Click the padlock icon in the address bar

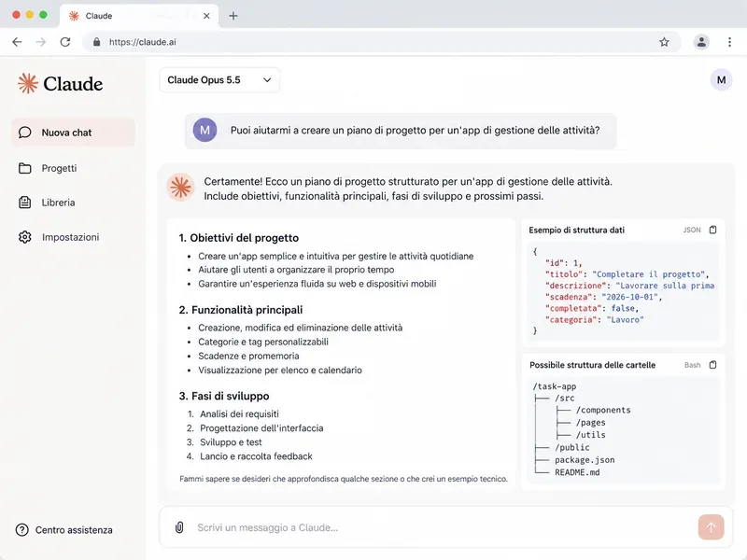pos(97,42)
